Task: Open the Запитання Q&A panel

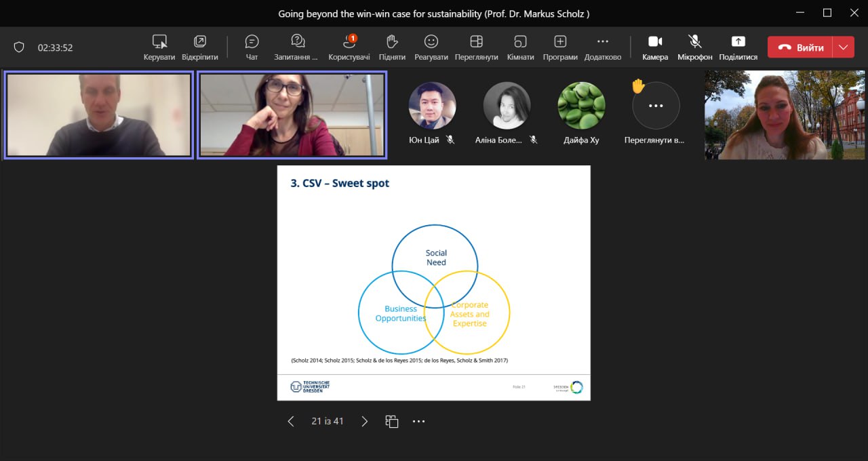Action: (x=296, y=47)
